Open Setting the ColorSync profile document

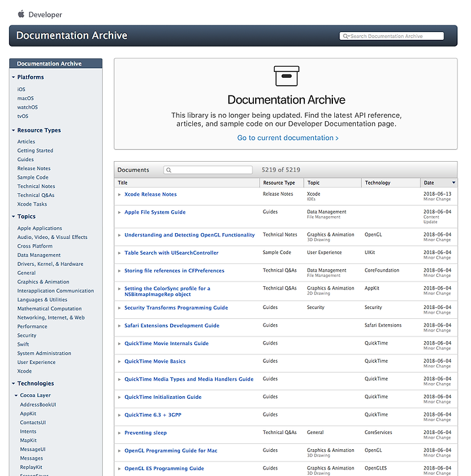[167, 291]
